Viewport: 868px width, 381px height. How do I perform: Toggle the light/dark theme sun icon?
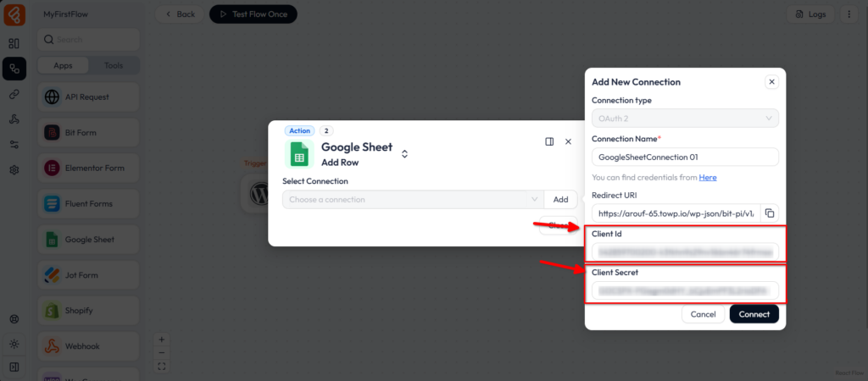(x=14, y=344)
